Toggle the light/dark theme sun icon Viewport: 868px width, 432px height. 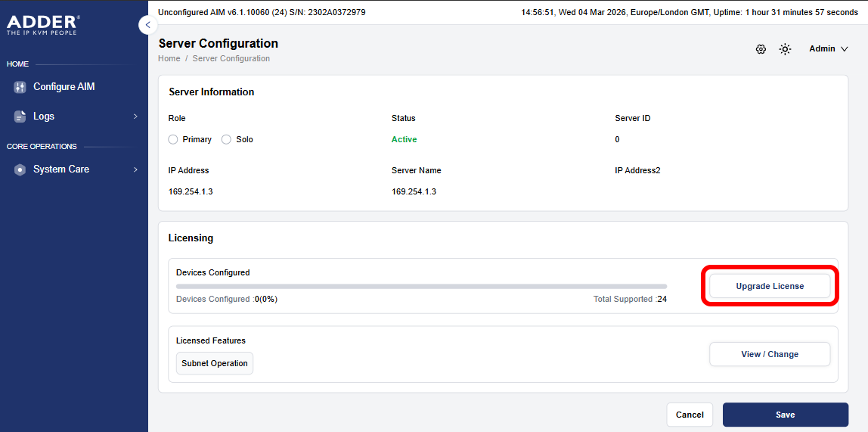pyautogui.click(x=785, y=49)
